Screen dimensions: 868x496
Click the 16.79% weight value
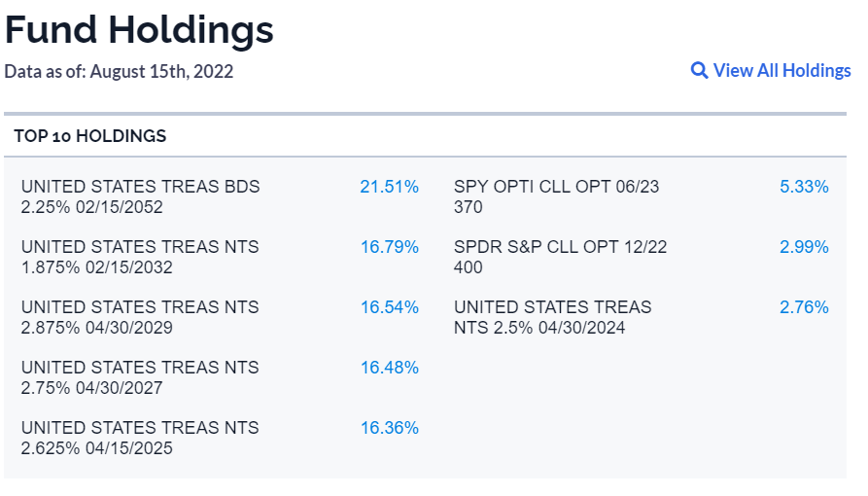point(389,247)
